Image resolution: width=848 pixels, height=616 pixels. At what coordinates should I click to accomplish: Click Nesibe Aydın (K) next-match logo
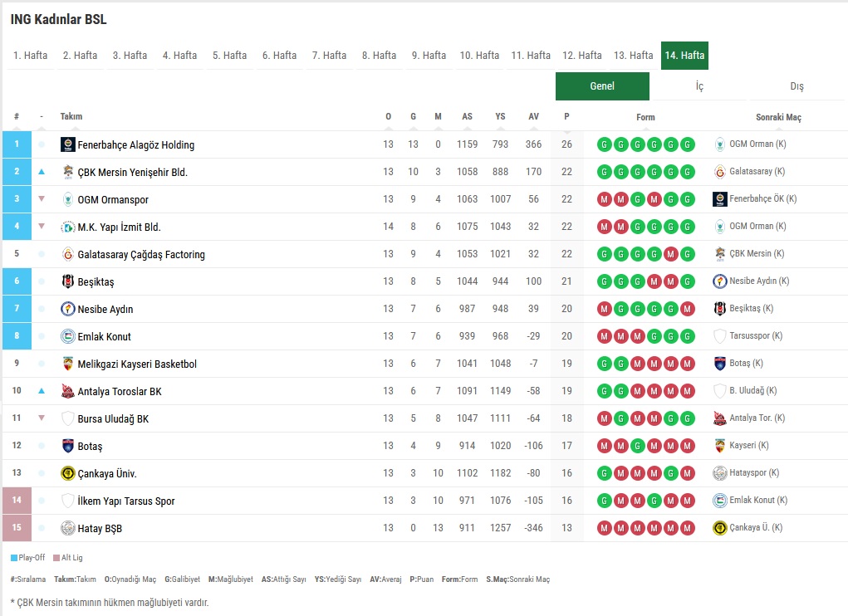tap(720, 281)
